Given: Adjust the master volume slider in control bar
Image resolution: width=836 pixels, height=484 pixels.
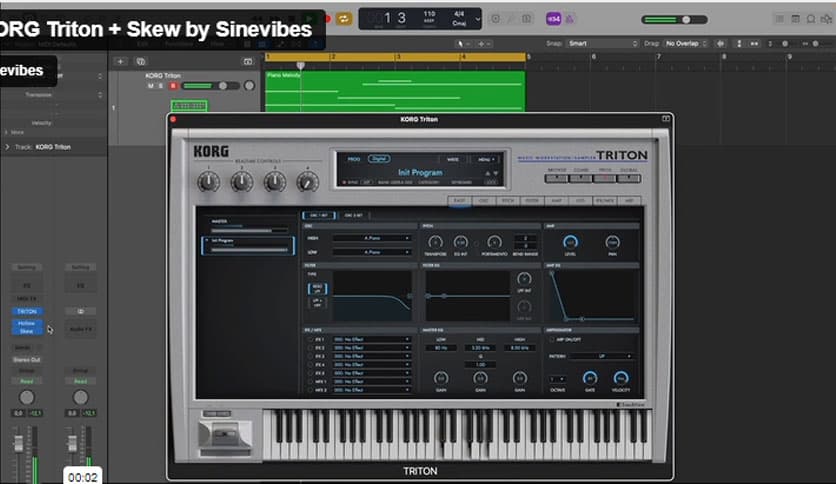Looking at the screenshot, I should (x=674, y=20).
